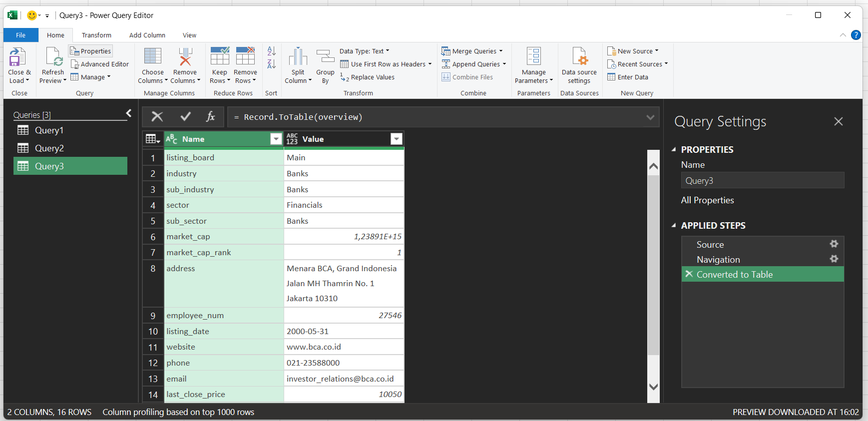Open the help question mark icon
This screenshot has height=421, width=868.
point(856,35)
